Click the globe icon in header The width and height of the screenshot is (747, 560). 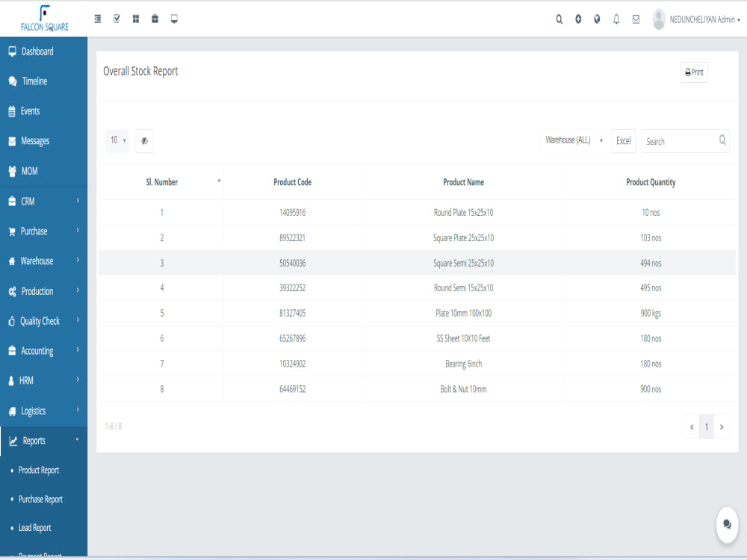[597, 19]
